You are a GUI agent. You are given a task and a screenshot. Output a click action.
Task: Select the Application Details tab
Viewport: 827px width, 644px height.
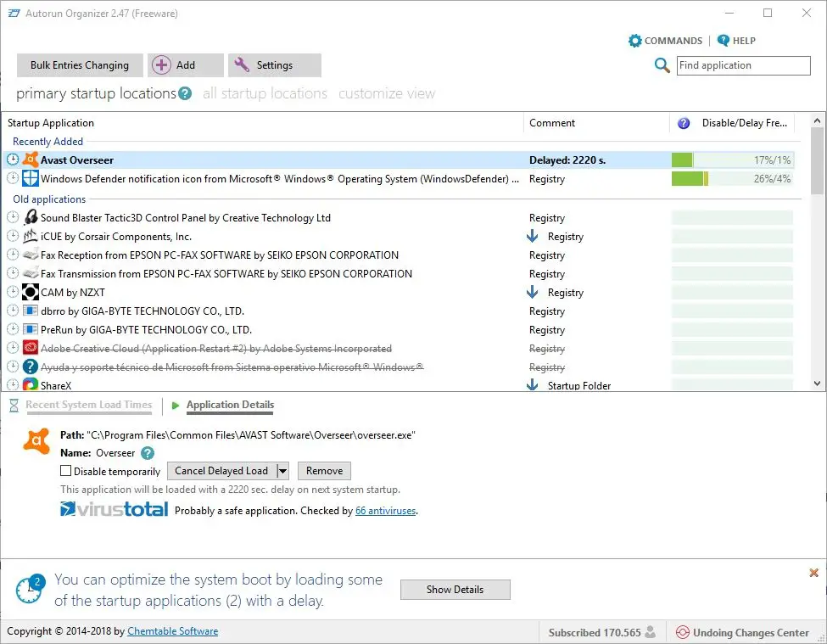[x=230, y=405]
